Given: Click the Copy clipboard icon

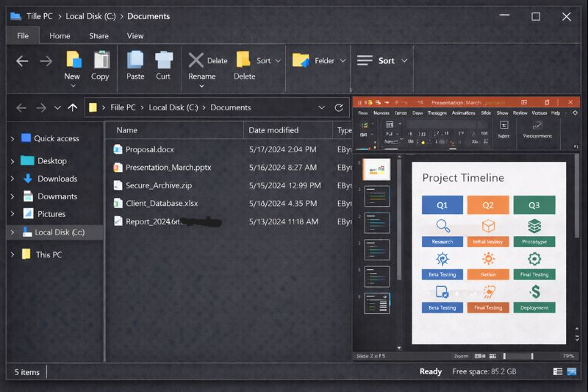Looking at the screenshot, I should pyautogui.click(x=101, y=60).
